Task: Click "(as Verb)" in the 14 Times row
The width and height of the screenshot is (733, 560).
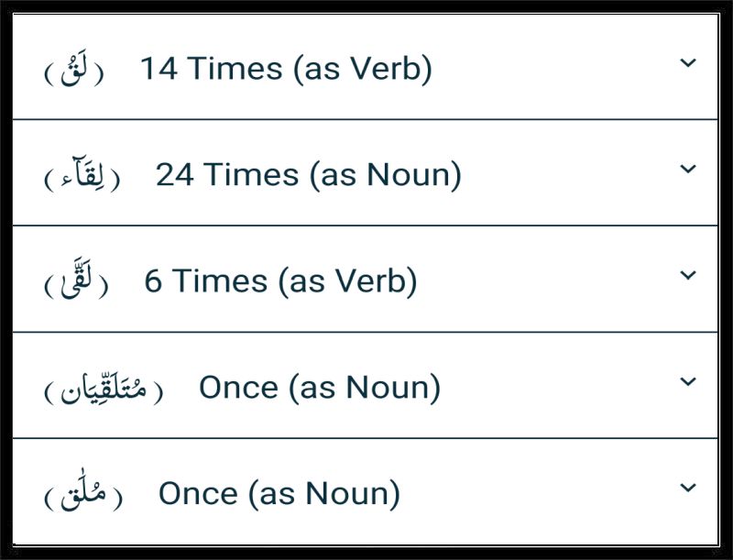Action: click(x=363, y=69)
